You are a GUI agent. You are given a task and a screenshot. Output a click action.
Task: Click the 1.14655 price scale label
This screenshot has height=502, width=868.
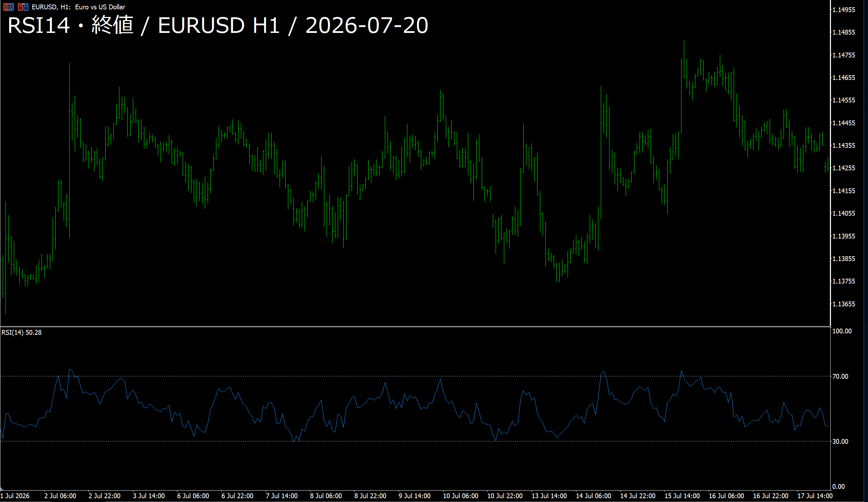tap(844, 78)
